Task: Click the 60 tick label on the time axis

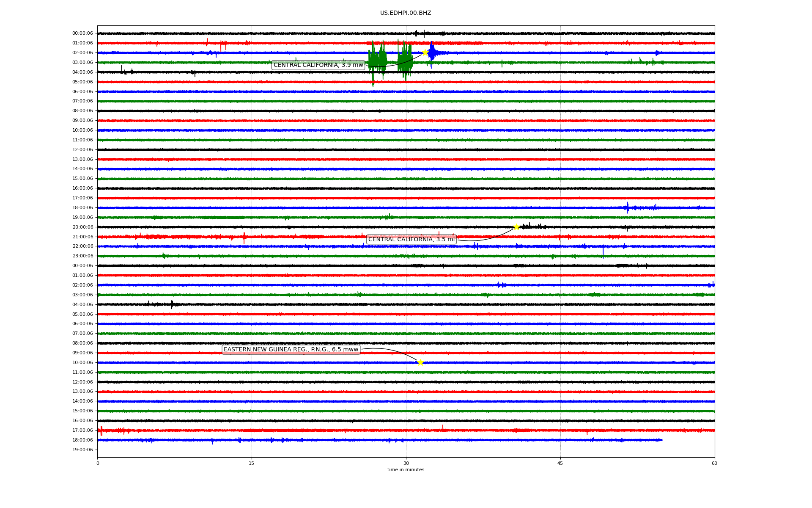Action: (x=714, y=463)
